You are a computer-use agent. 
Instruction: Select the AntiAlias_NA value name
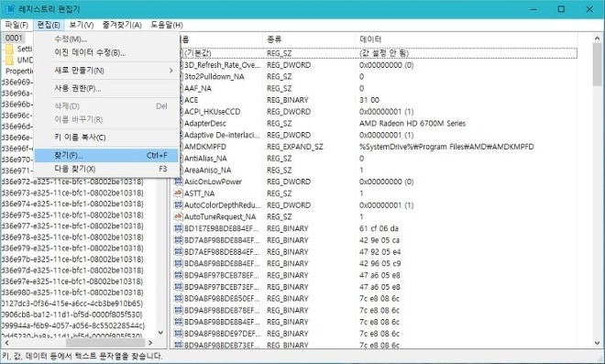click(x=205, y=159)
